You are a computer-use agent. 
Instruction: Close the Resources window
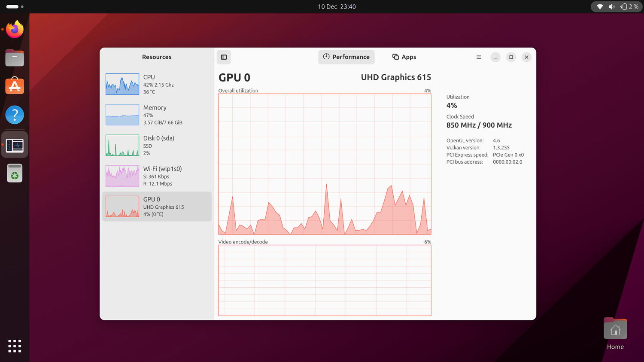coord(526,57)
